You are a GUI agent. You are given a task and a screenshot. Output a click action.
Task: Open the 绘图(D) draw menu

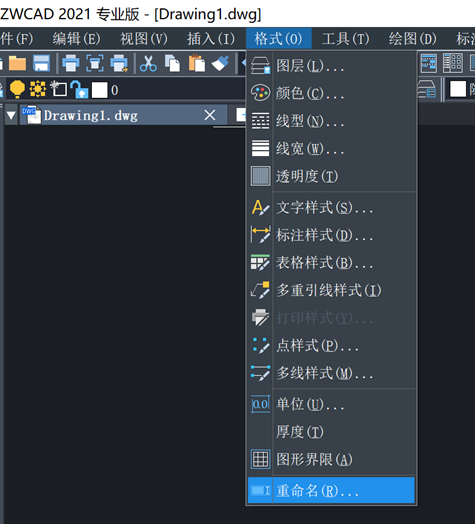412,39
